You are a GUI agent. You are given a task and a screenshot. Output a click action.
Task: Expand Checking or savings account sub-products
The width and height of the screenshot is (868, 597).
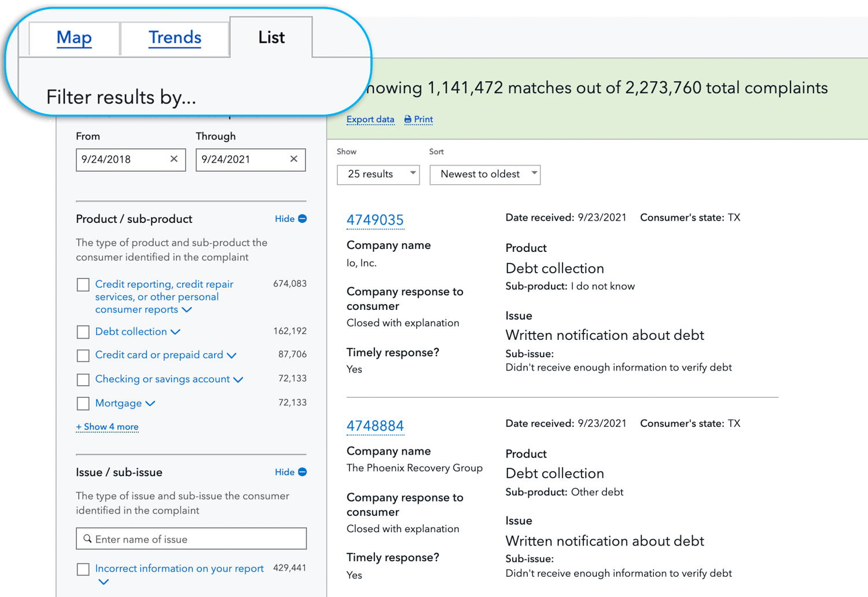coord(238,380)
